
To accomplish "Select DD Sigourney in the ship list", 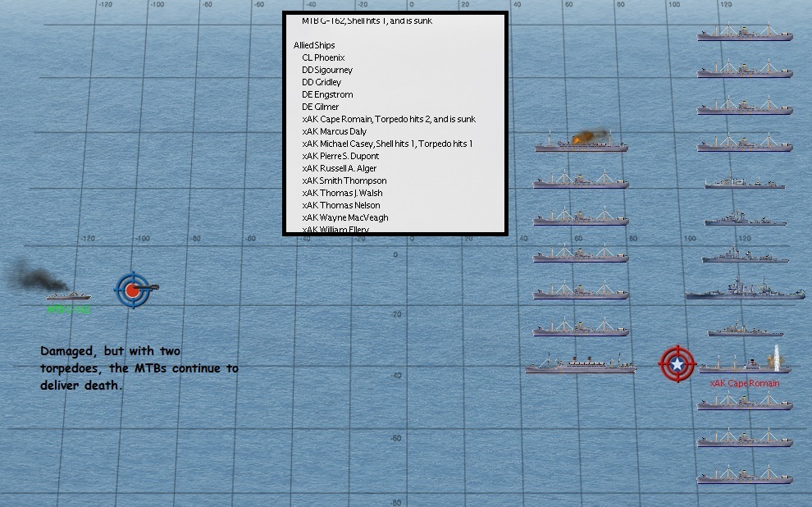I will 327,70.
